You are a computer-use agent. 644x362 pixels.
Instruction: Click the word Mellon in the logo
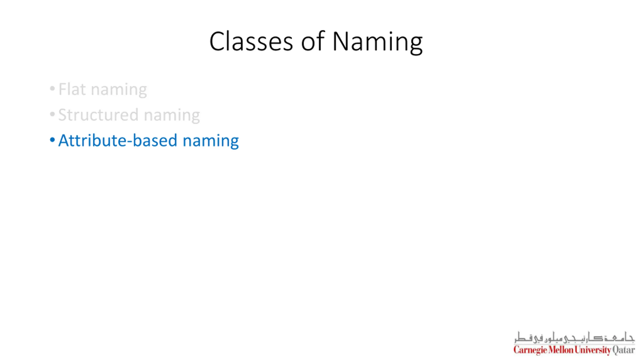coord(561,350)
